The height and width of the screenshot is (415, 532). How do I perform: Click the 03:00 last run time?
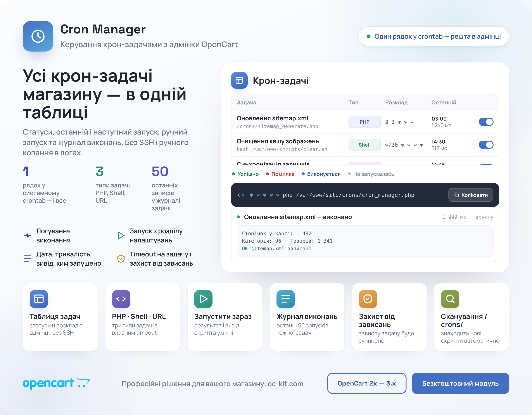439,119
